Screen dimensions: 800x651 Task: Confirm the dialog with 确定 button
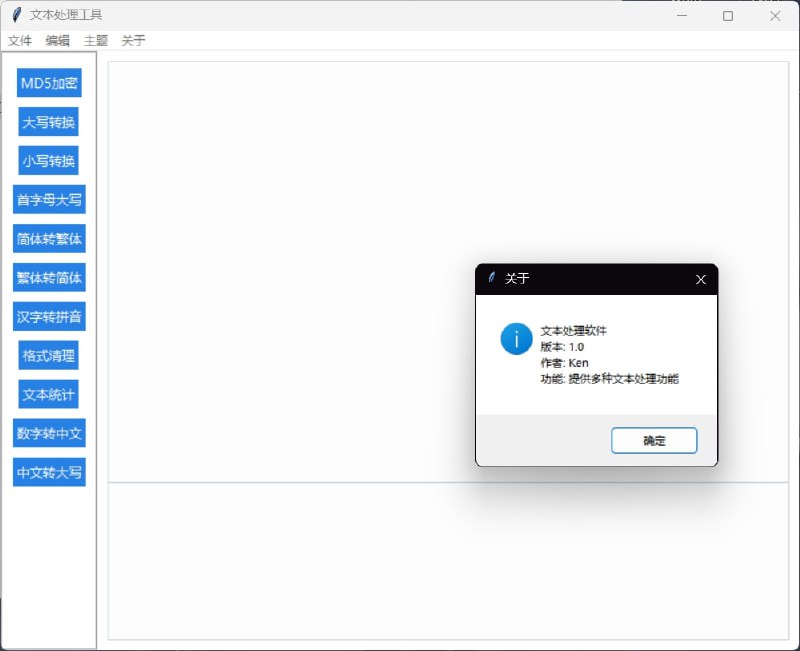pyautogui.click(x=654, y=440)
